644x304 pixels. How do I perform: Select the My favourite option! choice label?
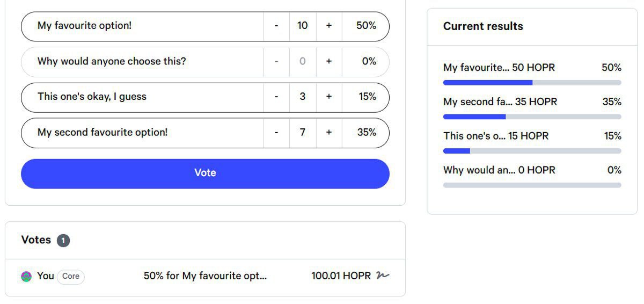click(x=84, y=26)
